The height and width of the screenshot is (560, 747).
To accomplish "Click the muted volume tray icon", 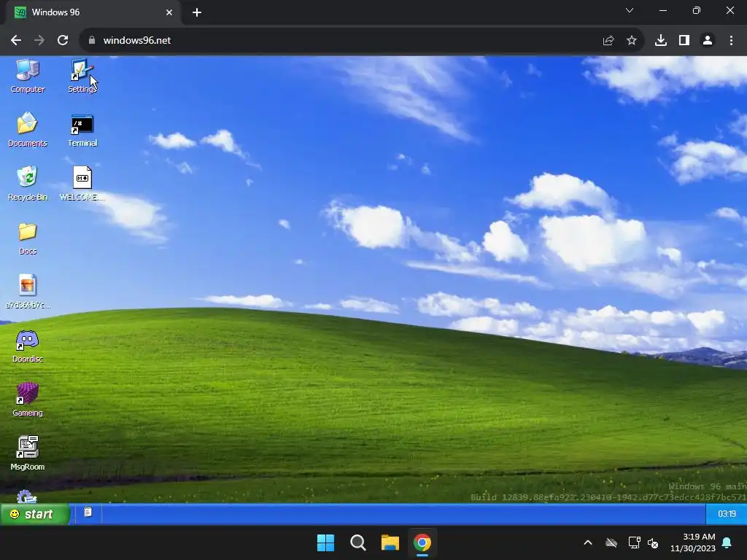I will 653,542.
